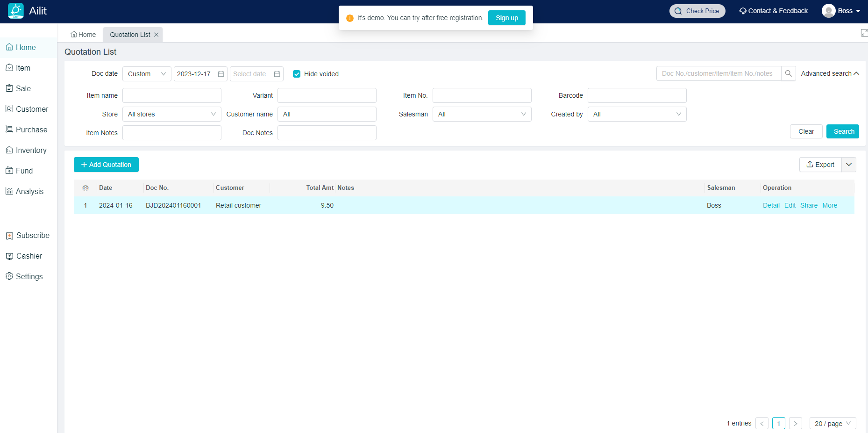Open the Boss user menu
Screen dimensions: 868x433
[841, 11]
